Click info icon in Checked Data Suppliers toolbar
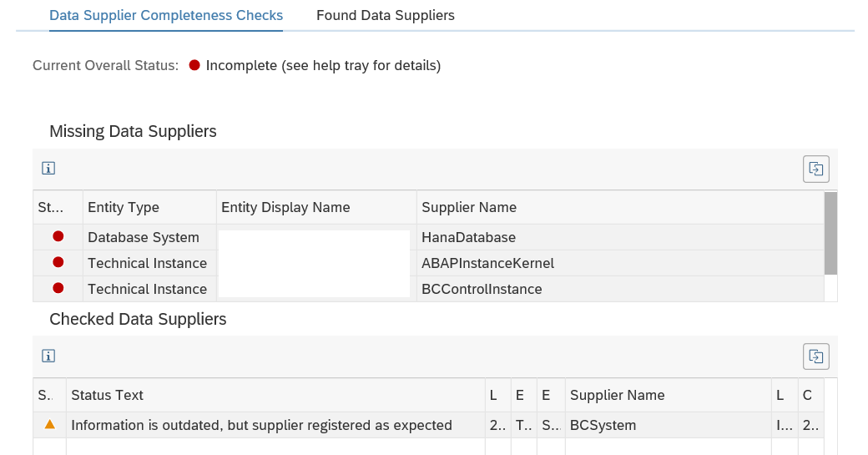 click(48, 356)
